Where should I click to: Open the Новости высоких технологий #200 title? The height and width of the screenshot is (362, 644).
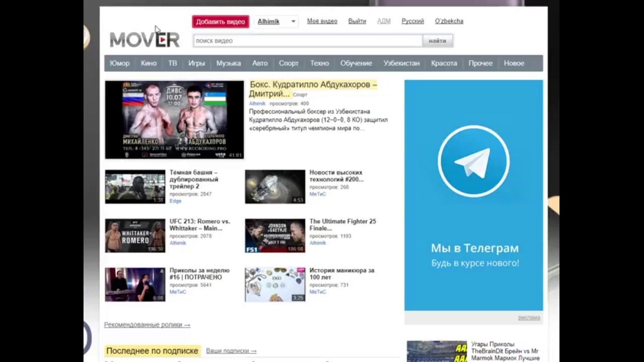[336, 176]
